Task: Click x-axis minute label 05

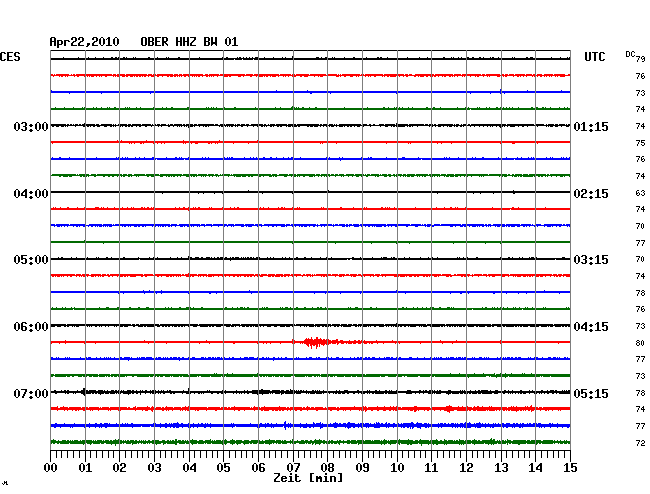Action: point(223,468)
